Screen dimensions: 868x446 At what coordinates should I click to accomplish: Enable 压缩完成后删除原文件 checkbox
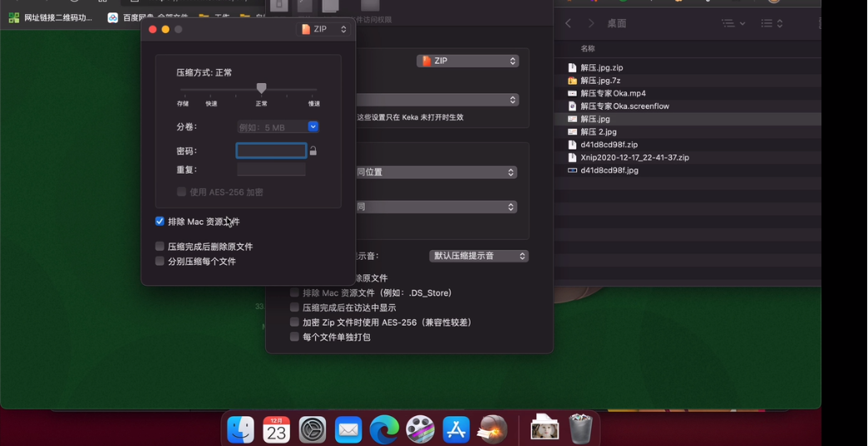pyautogui.click(x=160, y=247)
